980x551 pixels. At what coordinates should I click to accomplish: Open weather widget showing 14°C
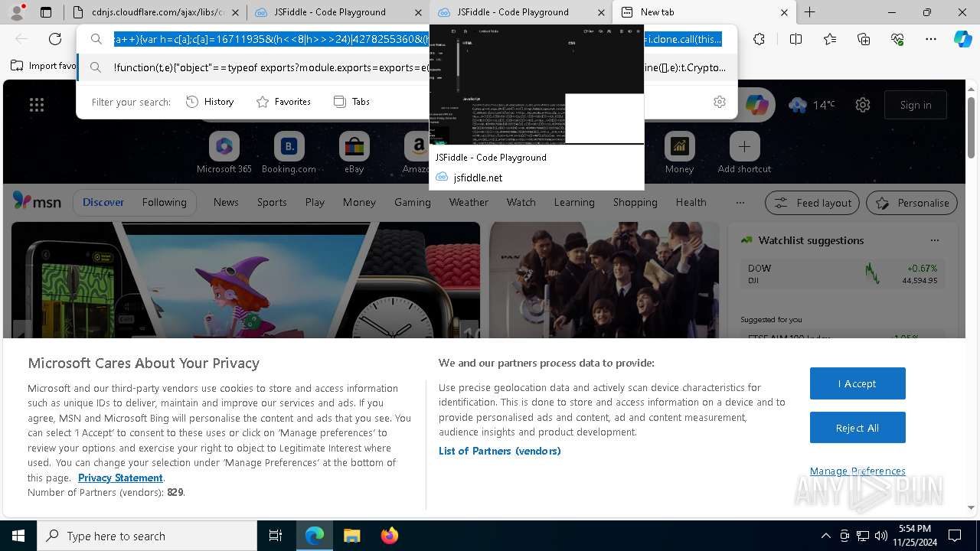click(x=812, y=105)
